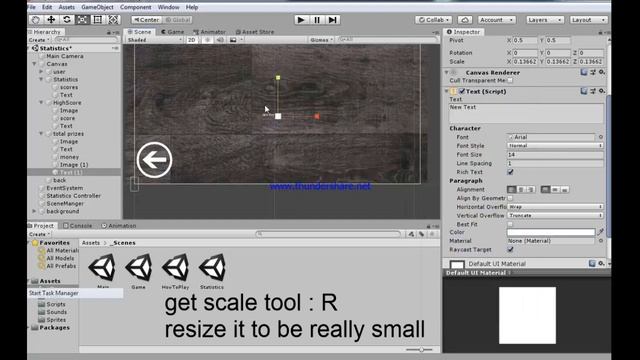
Task: Open the GameObject menu
Action: pos(97,7)
